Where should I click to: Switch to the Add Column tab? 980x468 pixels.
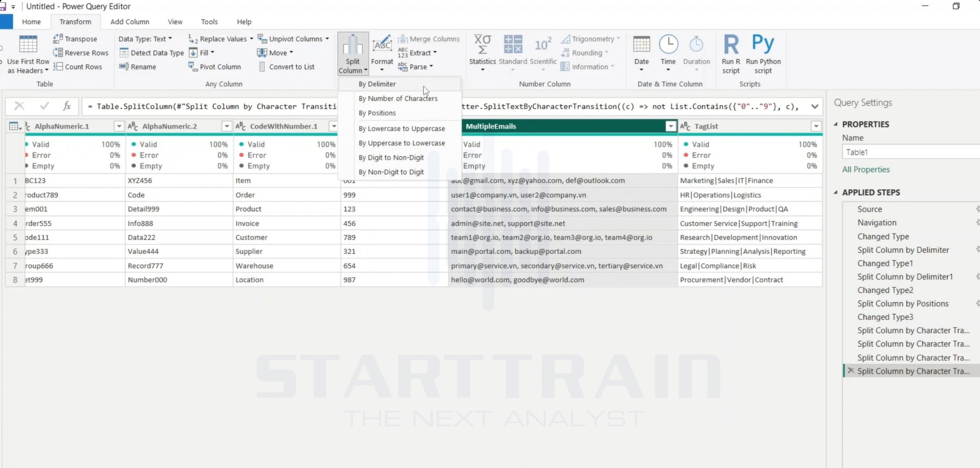130,21
